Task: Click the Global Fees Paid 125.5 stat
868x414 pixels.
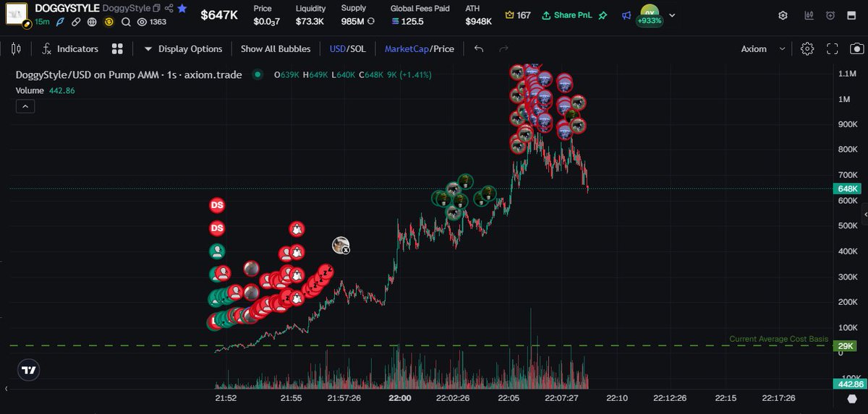Action: tap(419, 15)
